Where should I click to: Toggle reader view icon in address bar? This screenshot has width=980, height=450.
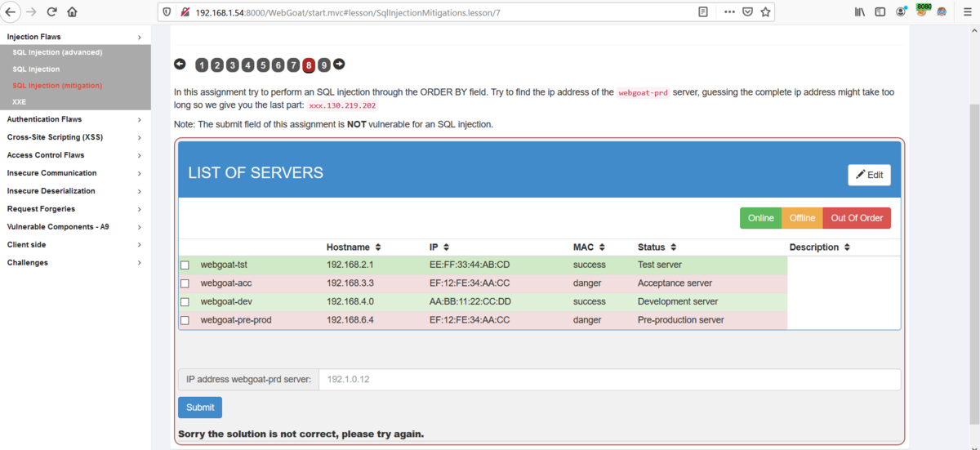click(x=704, y=12)
